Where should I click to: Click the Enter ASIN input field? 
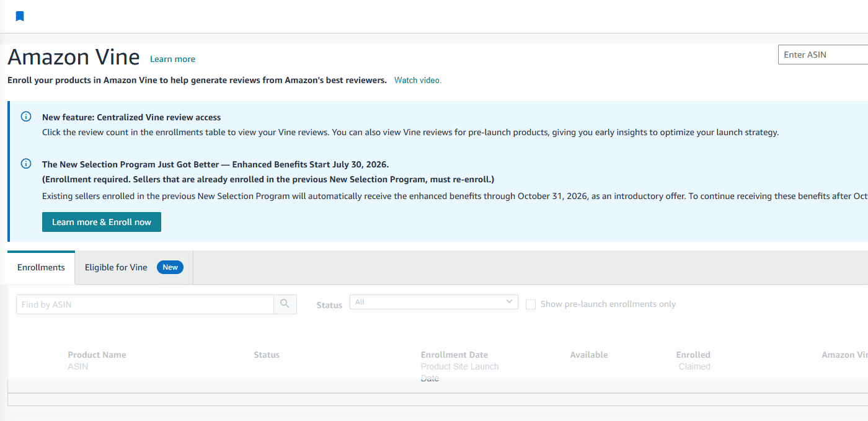(823, 55)
